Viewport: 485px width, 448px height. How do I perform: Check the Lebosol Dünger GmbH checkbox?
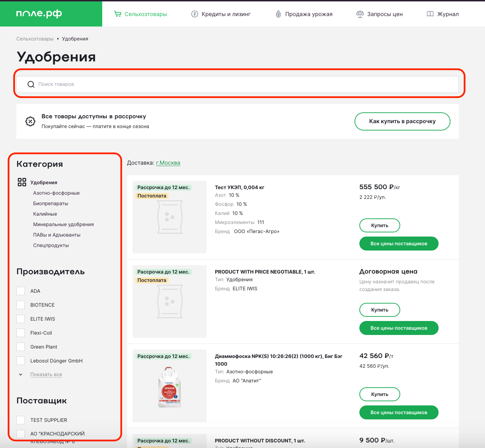21,361
